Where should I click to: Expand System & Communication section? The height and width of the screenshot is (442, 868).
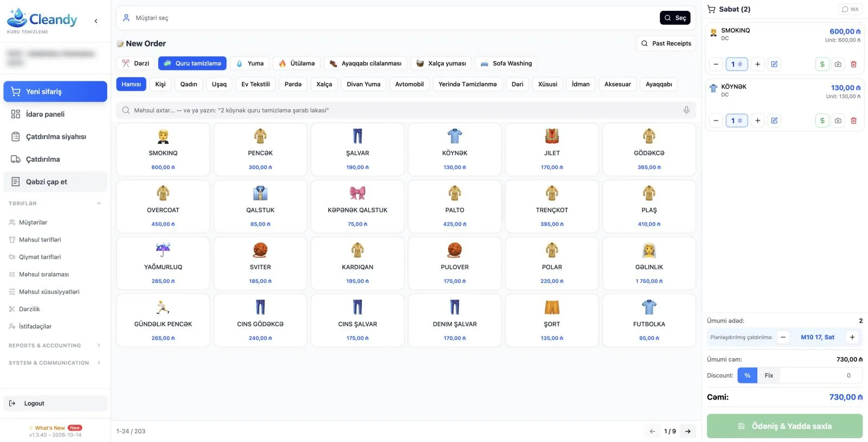(x=55, y=363)
